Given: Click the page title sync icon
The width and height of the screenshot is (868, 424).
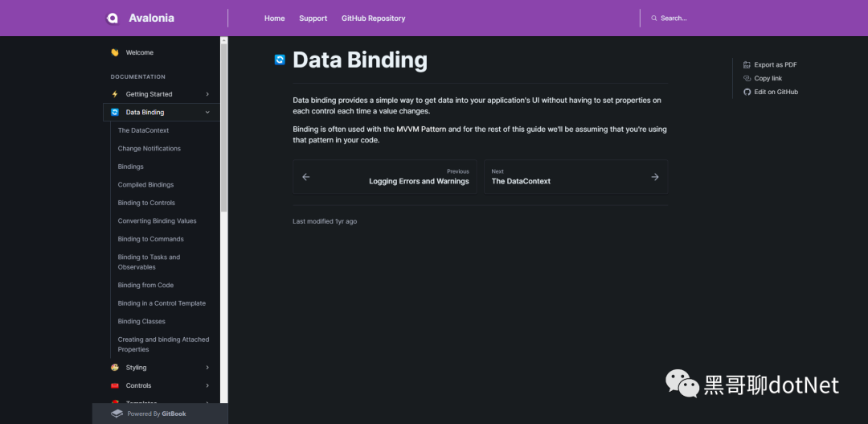Looking at the screenshot, I should pos(280,60).
